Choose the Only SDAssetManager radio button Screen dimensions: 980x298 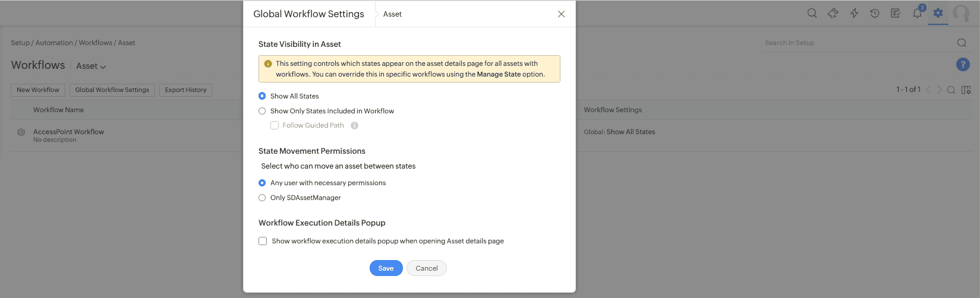[262, 198]
